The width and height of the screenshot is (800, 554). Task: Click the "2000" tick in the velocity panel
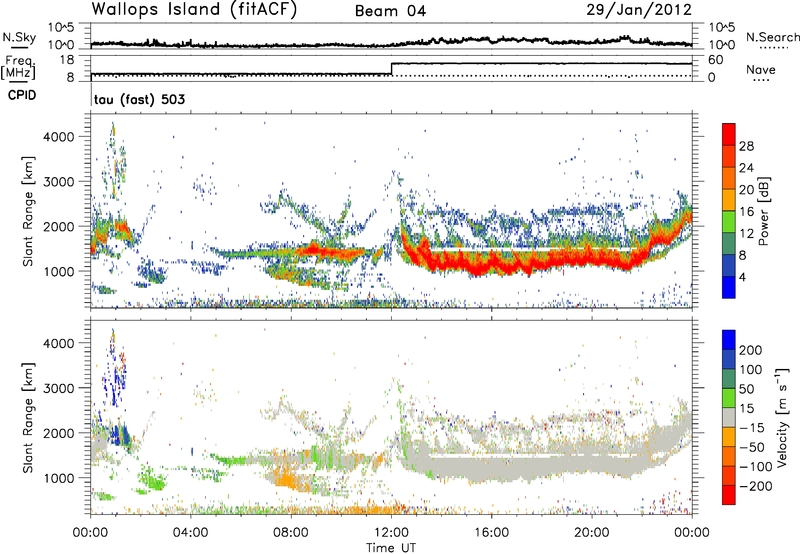[58, 433]
